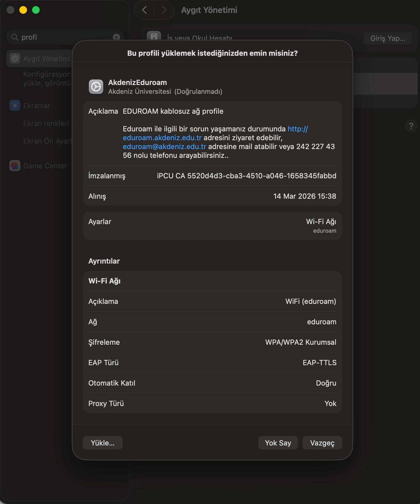The height and width of the screenshot is (504, 420).
Task: Click the 'EAP-TTLS' value
Action: [320, 363]
